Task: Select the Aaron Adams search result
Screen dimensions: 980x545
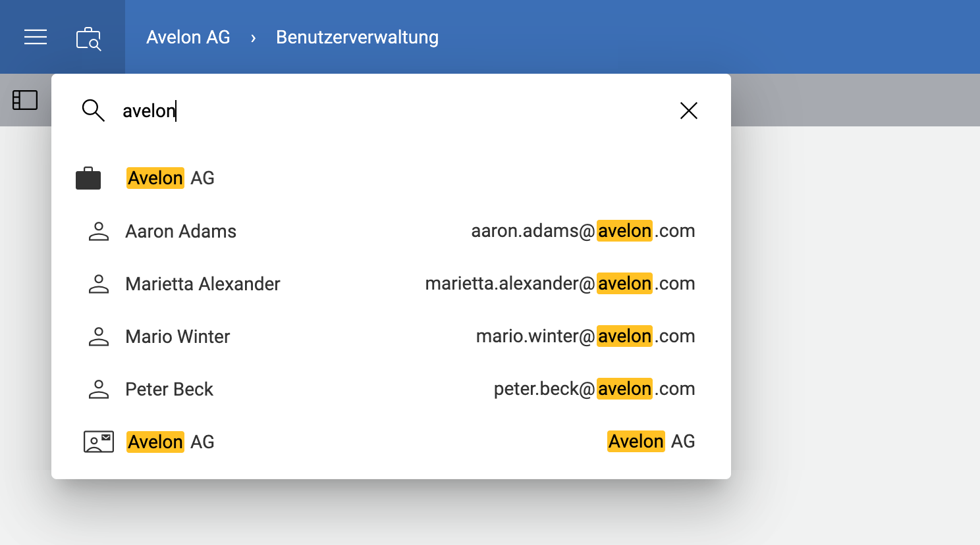Action: pos(391,231)
